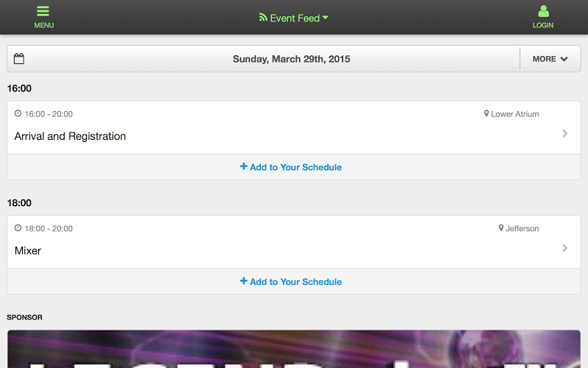Add Mixer to Your Schedule

(x=291, y=282)
